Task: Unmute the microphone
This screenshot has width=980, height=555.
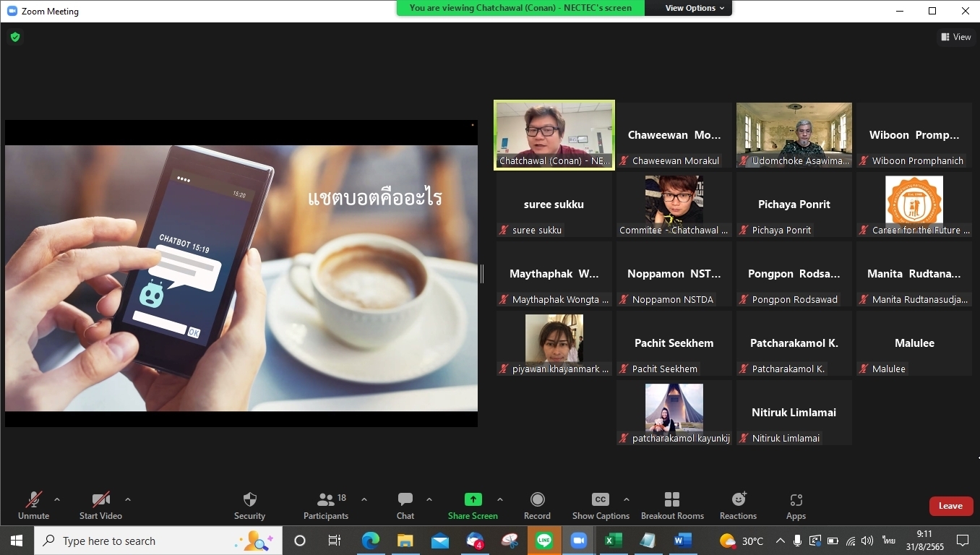Action: (33, 500)
